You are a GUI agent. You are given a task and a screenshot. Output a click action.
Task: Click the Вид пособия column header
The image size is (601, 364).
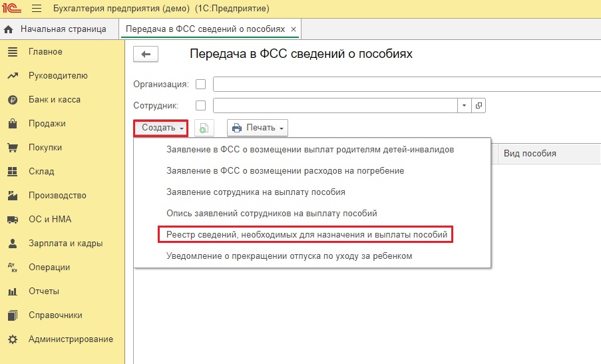coord(550,153)
